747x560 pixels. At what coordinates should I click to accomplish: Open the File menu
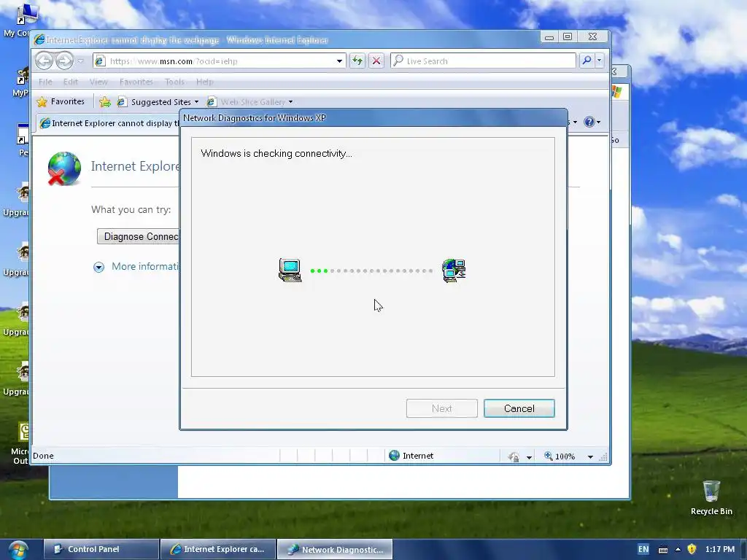tap(45, 82)
